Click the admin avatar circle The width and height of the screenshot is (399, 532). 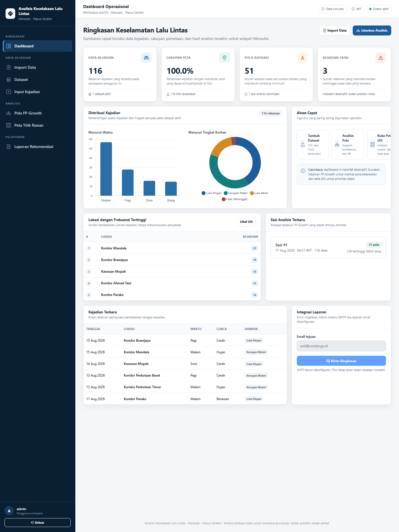point(9,511)
